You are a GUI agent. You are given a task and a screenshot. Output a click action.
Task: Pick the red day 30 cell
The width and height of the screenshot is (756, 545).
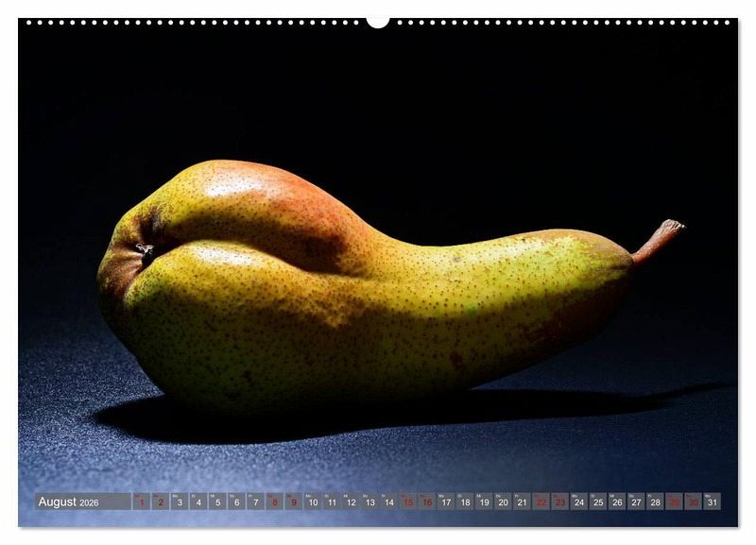click(x=694, y=502)
